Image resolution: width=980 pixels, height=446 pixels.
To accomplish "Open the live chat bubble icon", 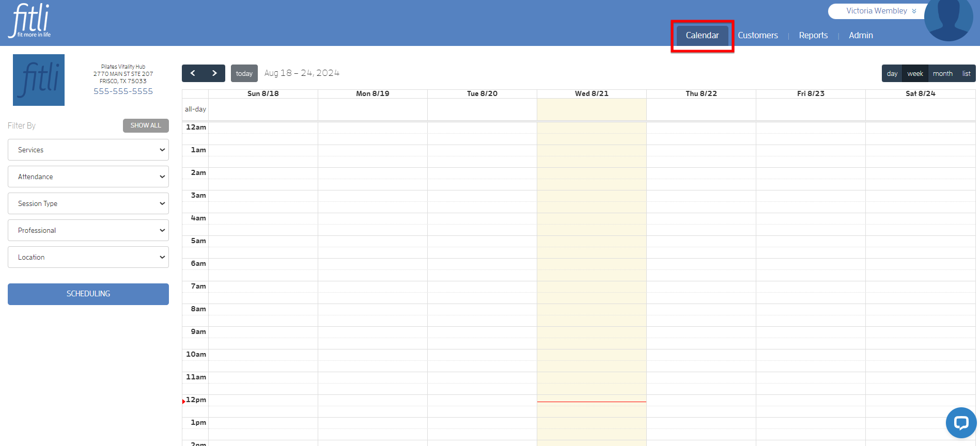I will tap(961, 423).
